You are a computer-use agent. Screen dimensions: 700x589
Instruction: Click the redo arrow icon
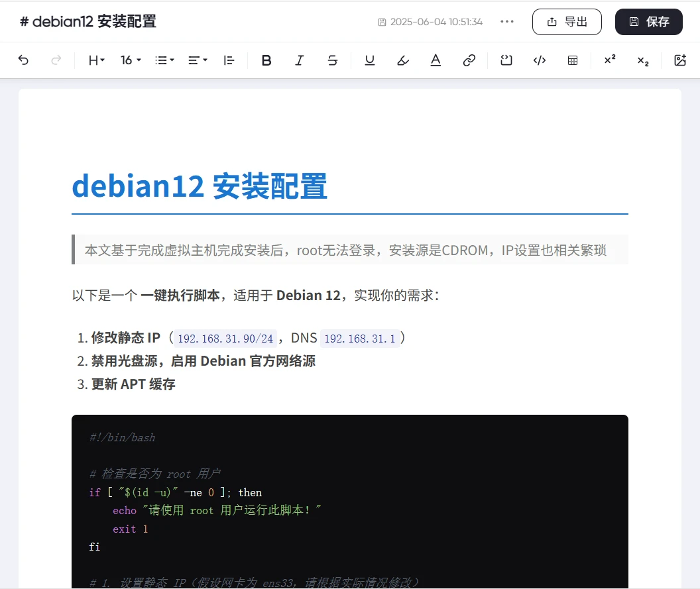click(56, 60)
